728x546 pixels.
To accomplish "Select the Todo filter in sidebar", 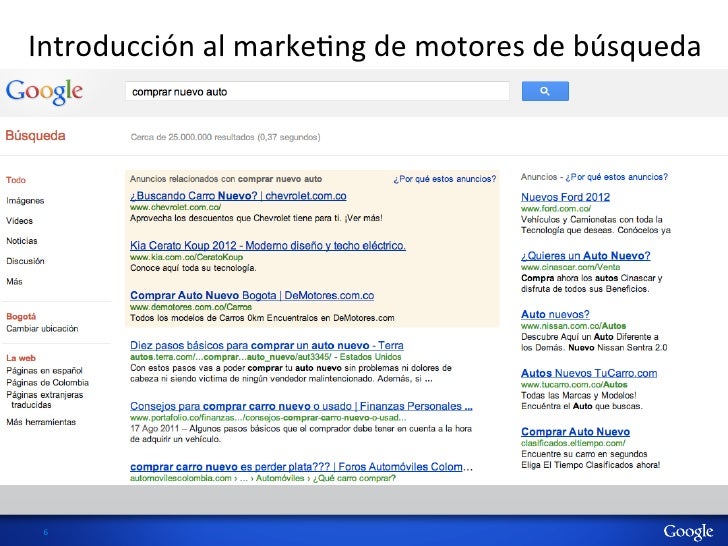I will pos(16,180).
